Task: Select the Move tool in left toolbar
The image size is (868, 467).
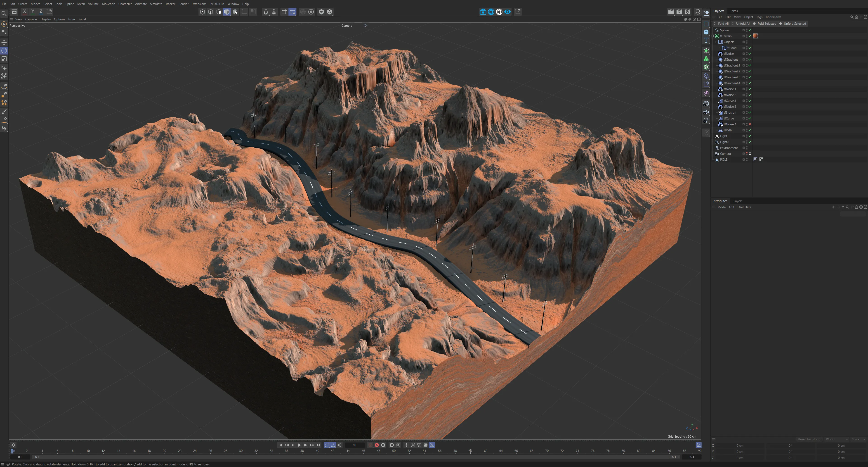Action: (x=4, y=43)
